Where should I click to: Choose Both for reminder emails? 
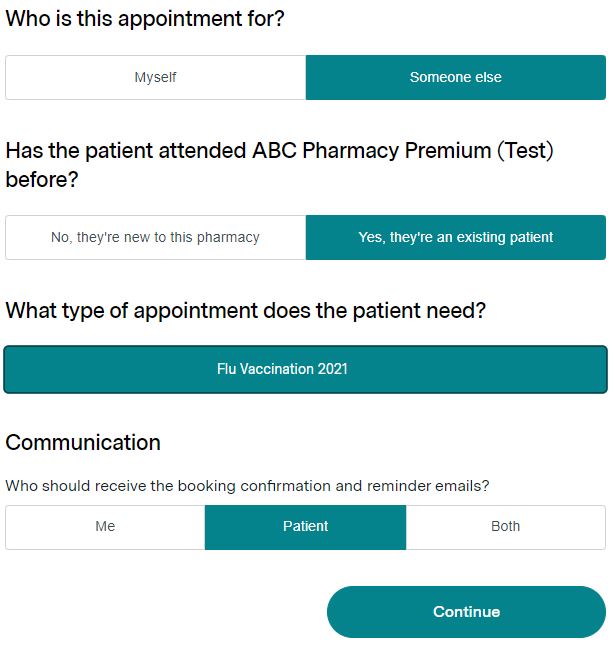tap(506, 527)
